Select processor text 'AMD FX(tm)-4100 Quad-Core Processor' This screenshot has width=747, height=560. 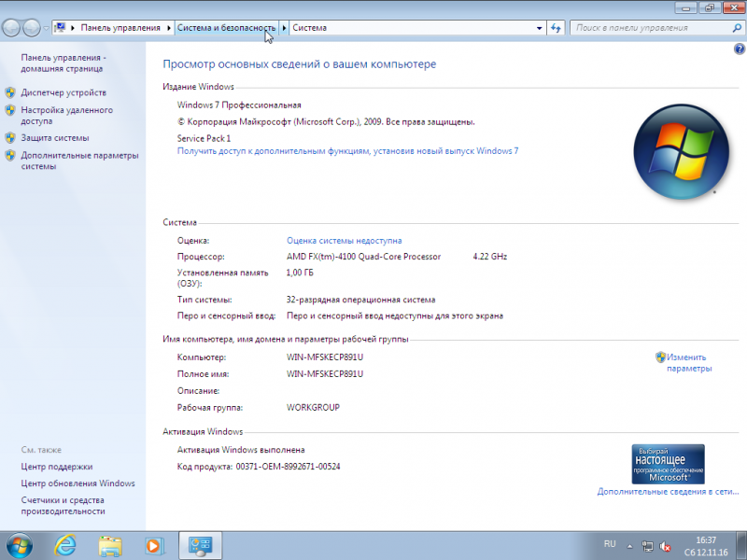click(x=363, y=257)
